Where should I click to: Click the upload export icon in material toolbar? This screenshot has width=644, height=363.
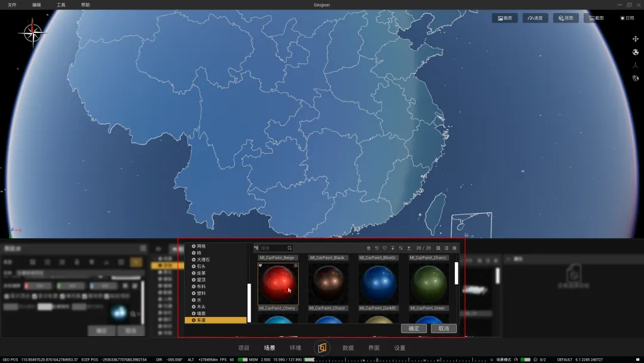coord(408,248)
